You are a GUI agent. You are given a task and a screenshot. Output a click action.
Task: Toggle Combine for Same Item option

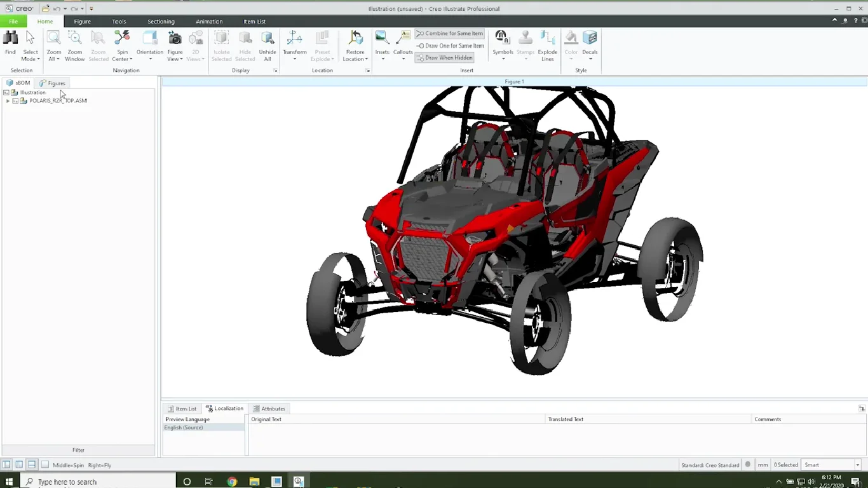pos(449,34)
